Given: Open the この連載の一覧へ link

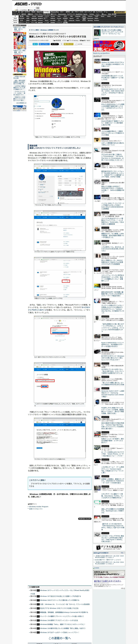Looking at the screenshot, I should pos(60,638).
